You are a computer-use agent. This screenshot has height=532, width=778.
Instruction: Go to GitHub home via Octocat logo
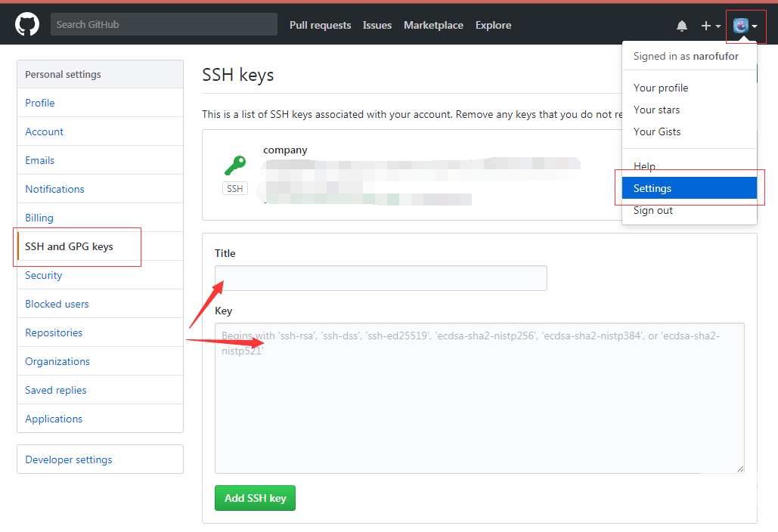click(26, 24)
